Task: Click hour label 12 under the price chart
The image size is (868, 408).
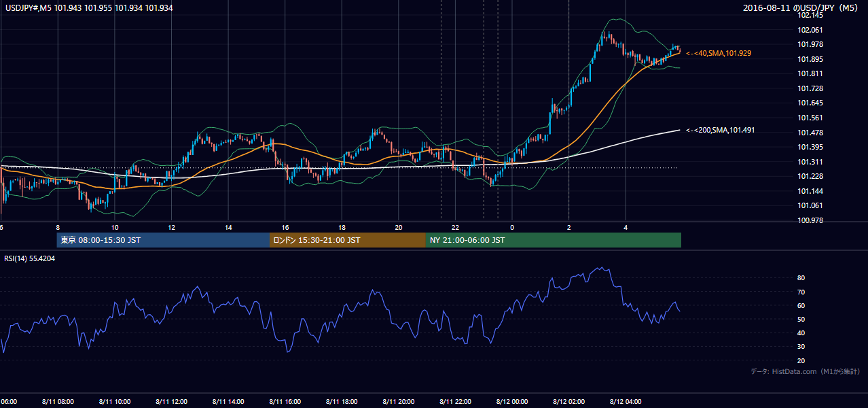Action: pos(171,228)
